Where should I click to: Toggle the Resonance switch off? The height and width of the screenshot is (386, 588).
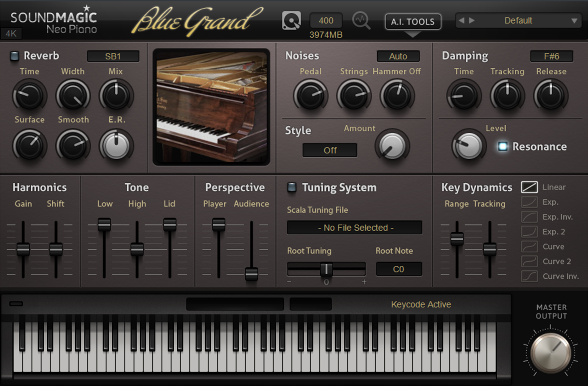coord(503,146)
